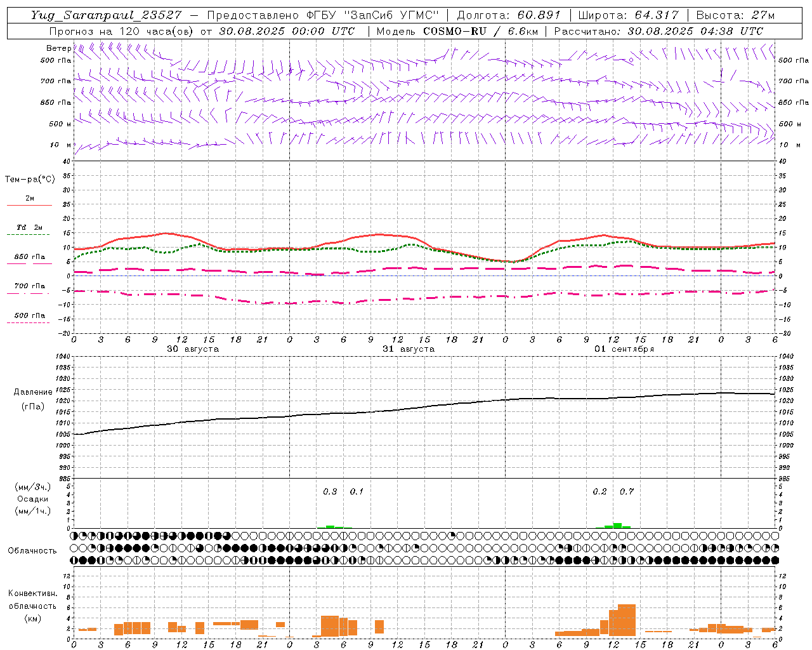Click the Давление pressure panel label

click(x=33, y=392)
